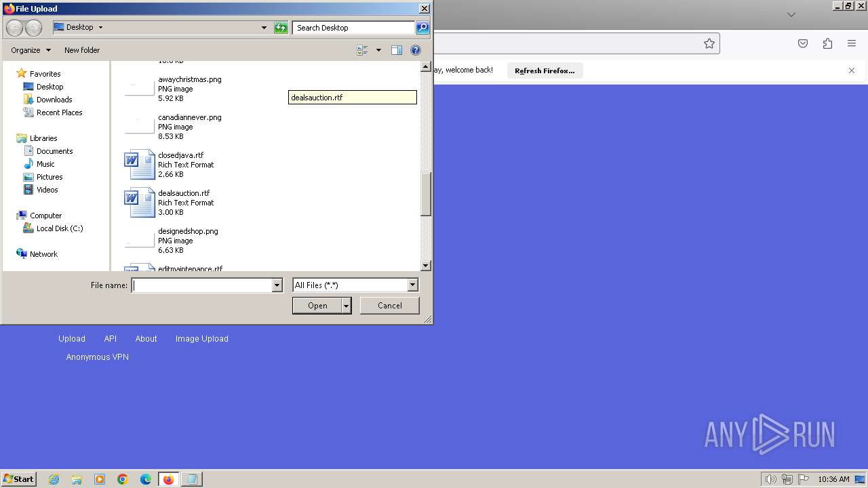
Task: Open the network icon in system tray
Action: [x=787, y=479]
